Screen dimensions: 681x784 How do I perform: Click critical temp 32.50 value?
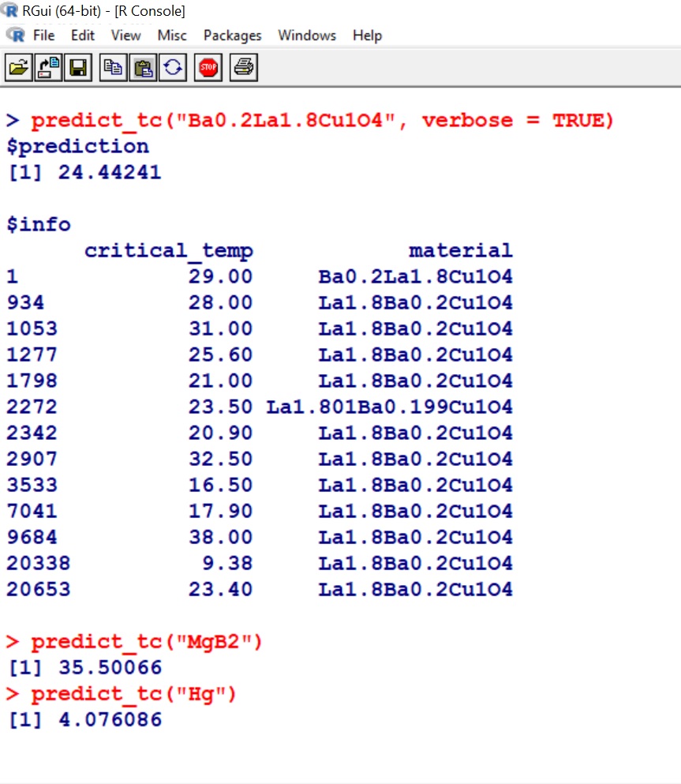pos(220,459)
